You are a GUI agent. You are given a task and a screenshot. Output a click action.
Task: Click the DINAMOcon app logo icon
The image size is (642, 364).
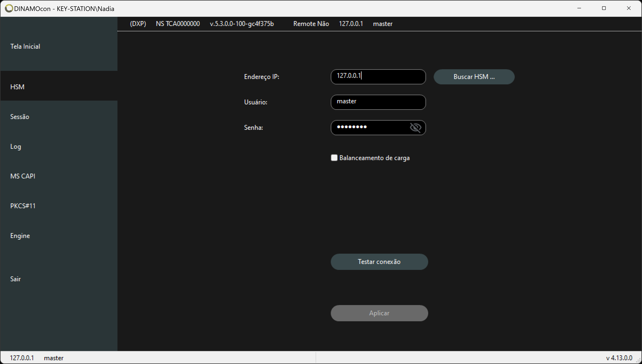(9, 8)
